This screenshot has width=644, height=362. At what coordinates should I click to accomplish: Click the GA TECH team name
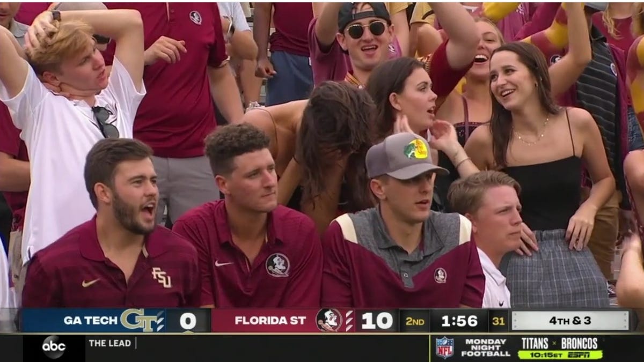click(x=90, y=321)
